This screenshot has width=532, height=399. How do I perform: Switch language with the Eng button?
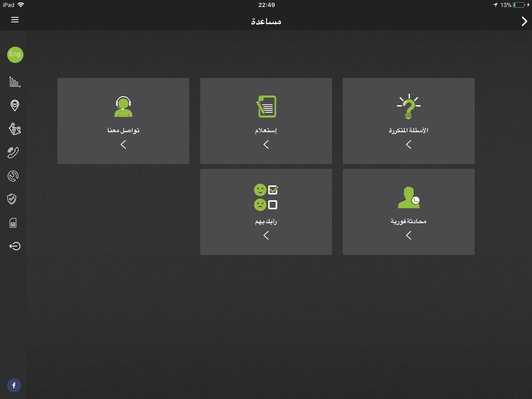[15, 55]
